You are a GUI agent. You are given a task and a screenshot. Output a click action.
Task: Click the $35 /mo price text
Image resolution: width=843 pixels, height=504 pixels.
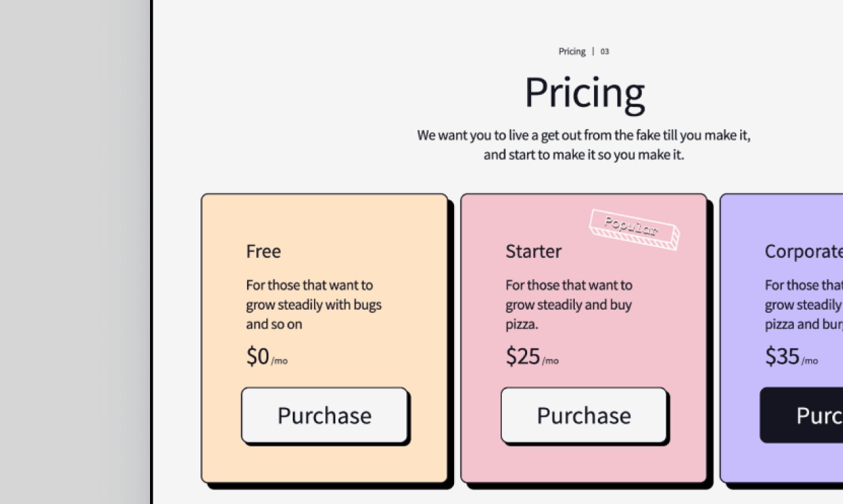pos(792,357)
